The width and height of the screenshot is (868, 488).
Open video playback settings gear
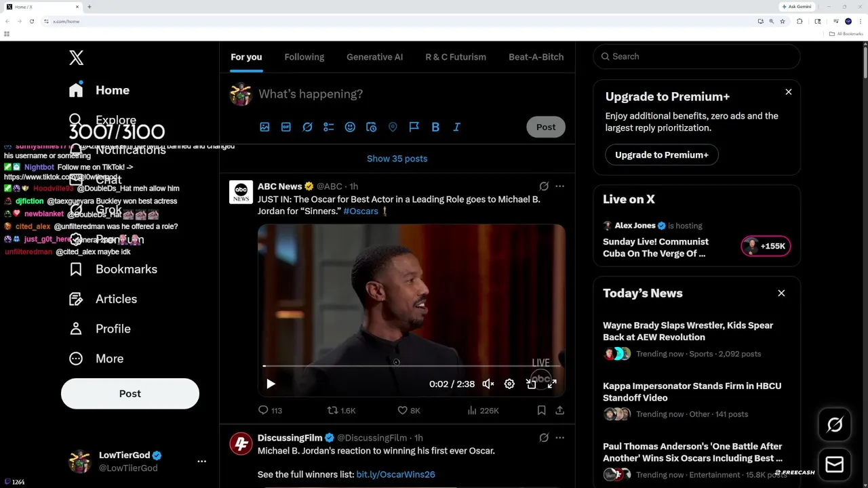pos(509,384)
